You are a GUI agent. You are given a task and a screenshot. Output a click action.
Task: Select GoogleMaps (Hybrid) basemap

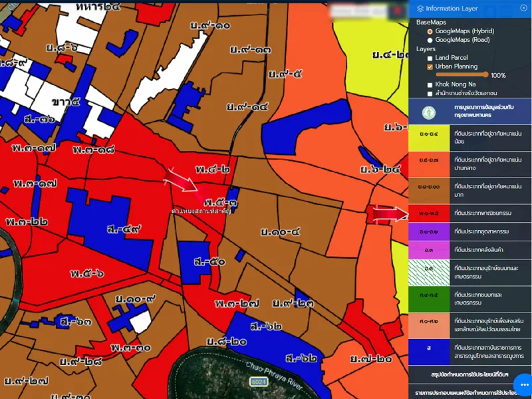pyautogui.click(x=430, y=31)
